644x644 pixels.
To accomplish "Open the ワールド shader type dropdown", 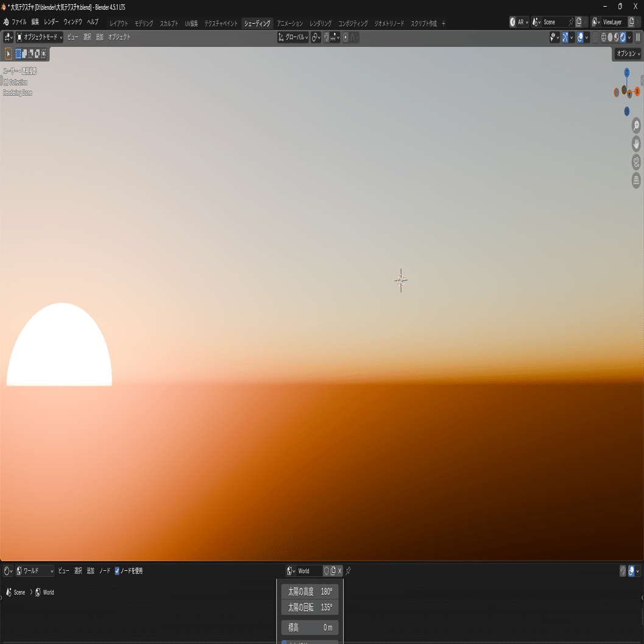I will click(35, 571).
